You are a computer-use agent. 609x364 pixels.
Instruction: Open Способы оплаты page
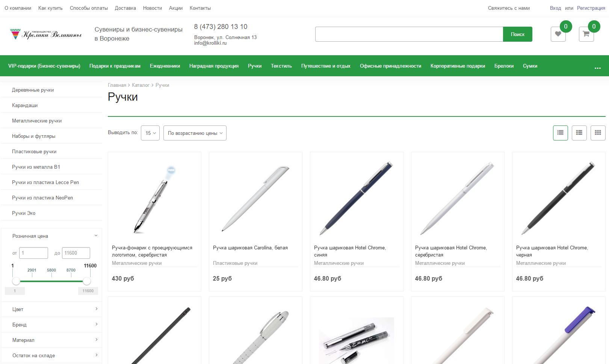click(x=89, y=8)
